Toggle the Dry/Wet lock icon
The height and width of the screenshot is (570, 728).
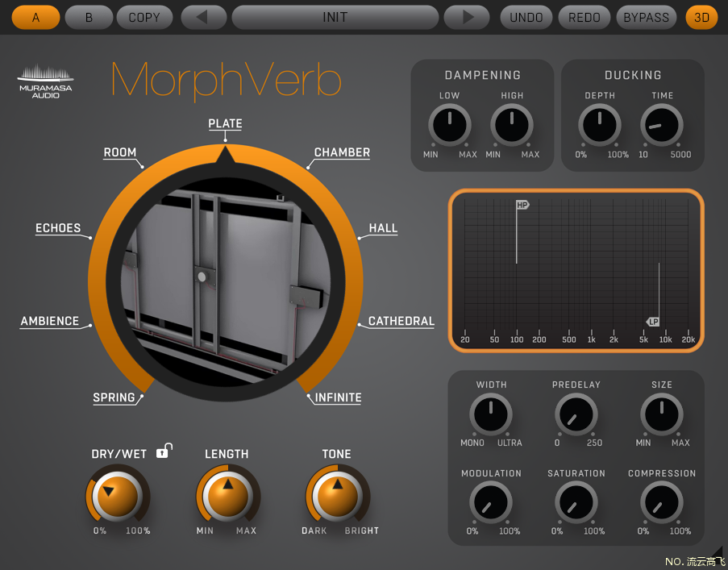coord(164,451)
